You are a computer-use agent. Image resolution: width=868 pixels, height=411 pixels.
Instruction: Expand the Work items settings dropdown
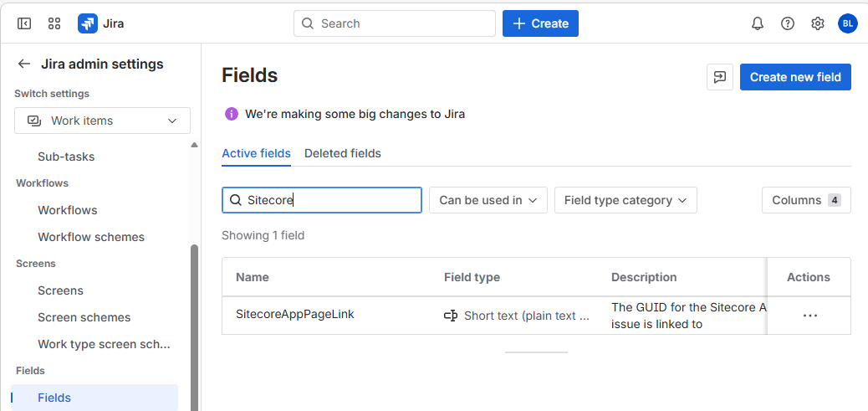point(102,121)
